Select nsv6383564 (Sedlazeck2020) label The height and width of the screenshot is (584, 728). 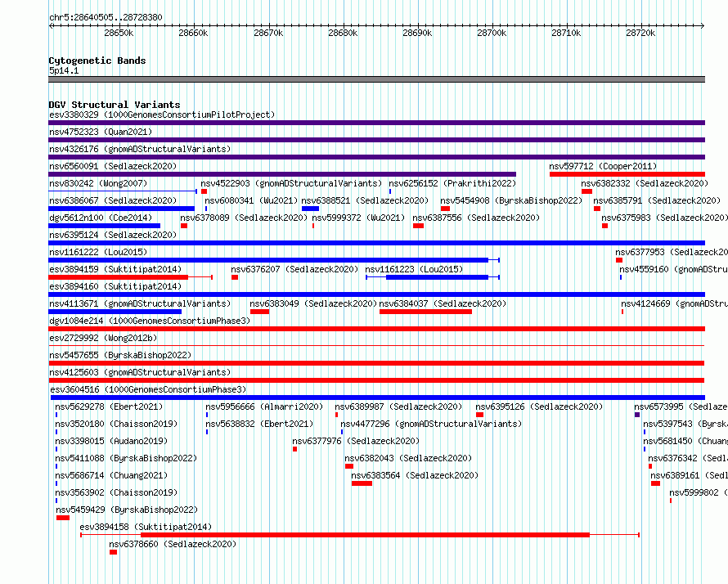415,475
